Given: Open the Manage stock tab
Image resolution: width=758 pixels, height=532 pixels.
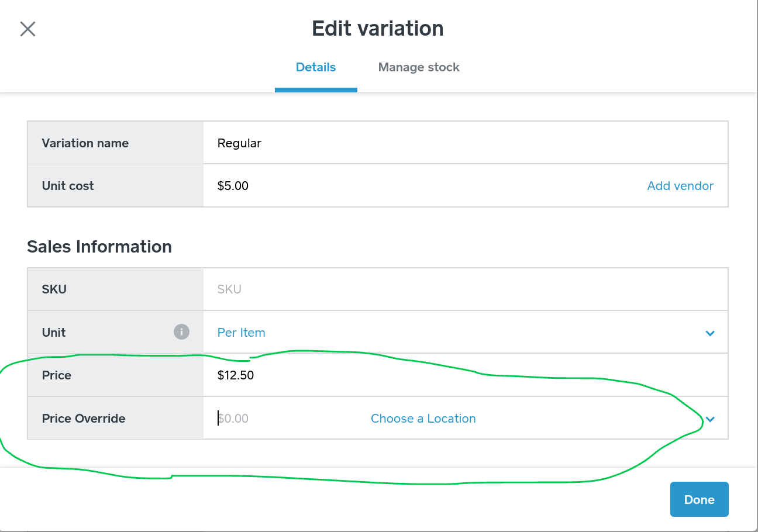Looking at the screenshot, I should tap(419, 67).
